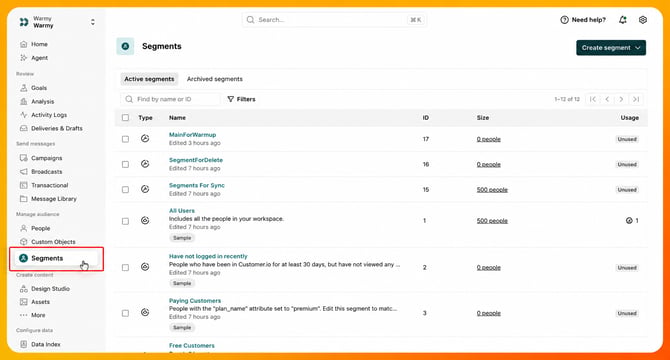The image size is (670, 360).
Task: Go to the first page arrow
Action: pyautogui.click(x=593, y=99)
